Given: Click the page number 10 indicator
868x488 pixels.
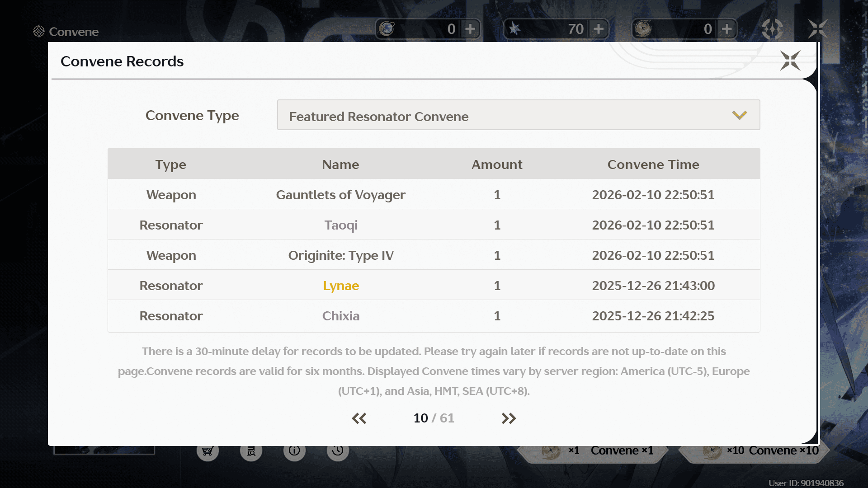Looking at the screenshot, I should click(x=420, y=418).
